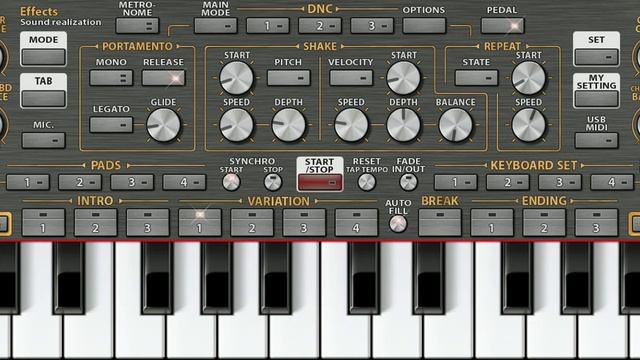
Task: Toggle USB MIDI button
Action: pyautogui.click(x=596, y=140)
